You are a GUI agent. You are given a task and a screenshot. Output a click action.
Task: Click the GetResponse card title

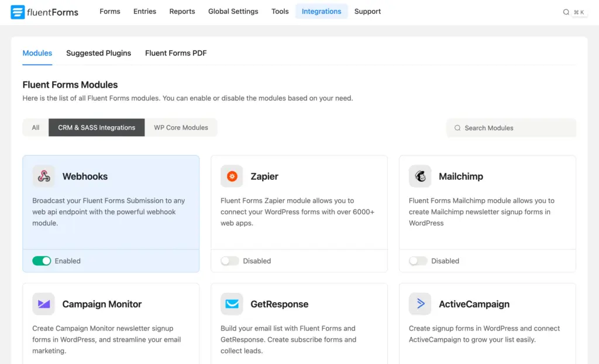[x=279, y=304]
